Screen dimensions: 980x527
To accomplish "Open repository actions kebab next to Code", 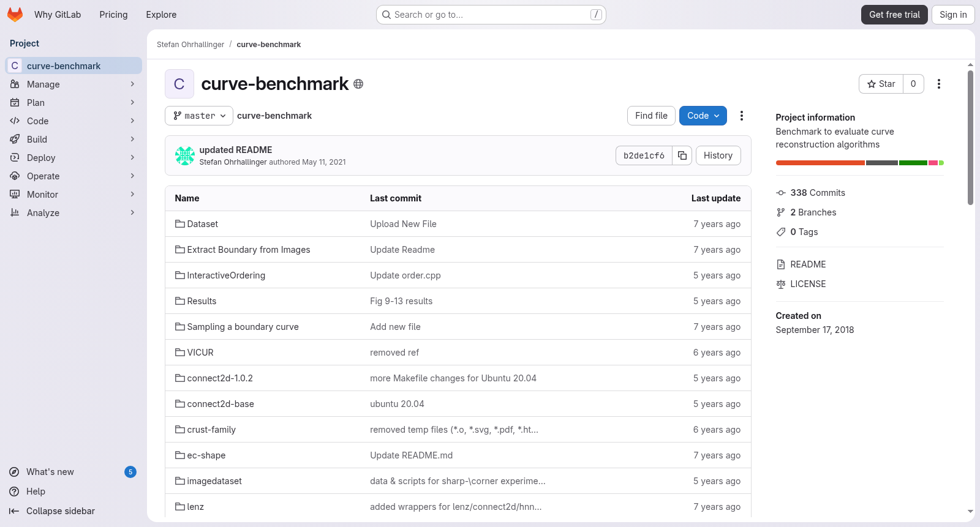I will point(741,116).
